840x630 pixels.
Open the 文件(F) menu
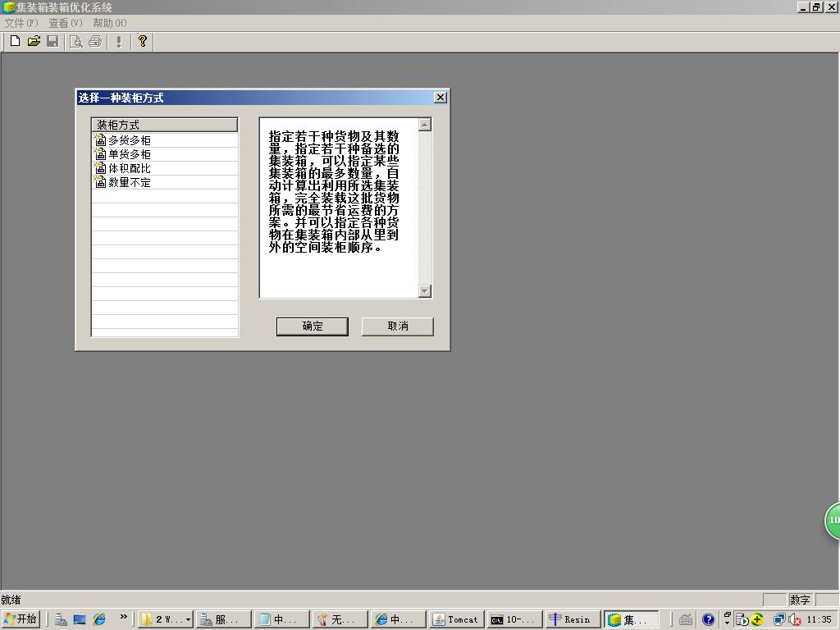(21, 23)
